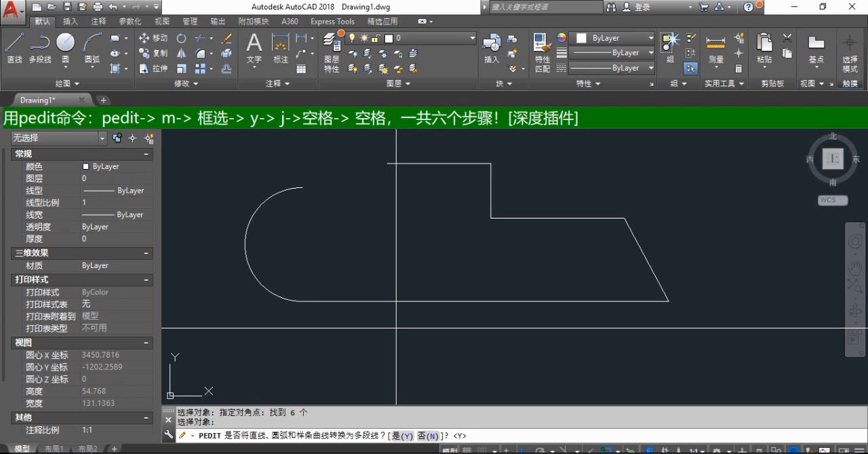This screenshot has width=868, height=454.
Task: Collapse the 常规 (General) properties section
Action: tap(146, 154)
